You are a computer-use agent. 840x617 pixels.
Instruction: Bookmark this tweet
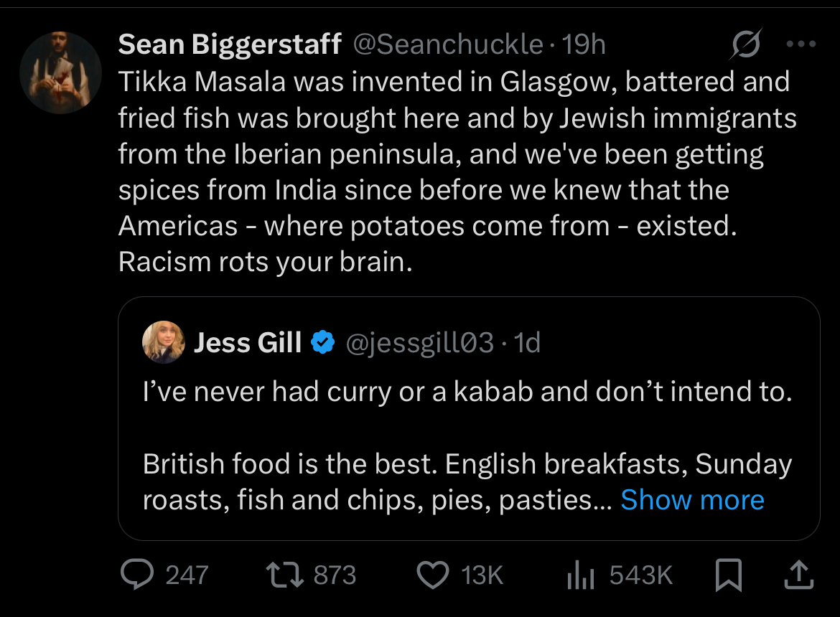point(729,575)
